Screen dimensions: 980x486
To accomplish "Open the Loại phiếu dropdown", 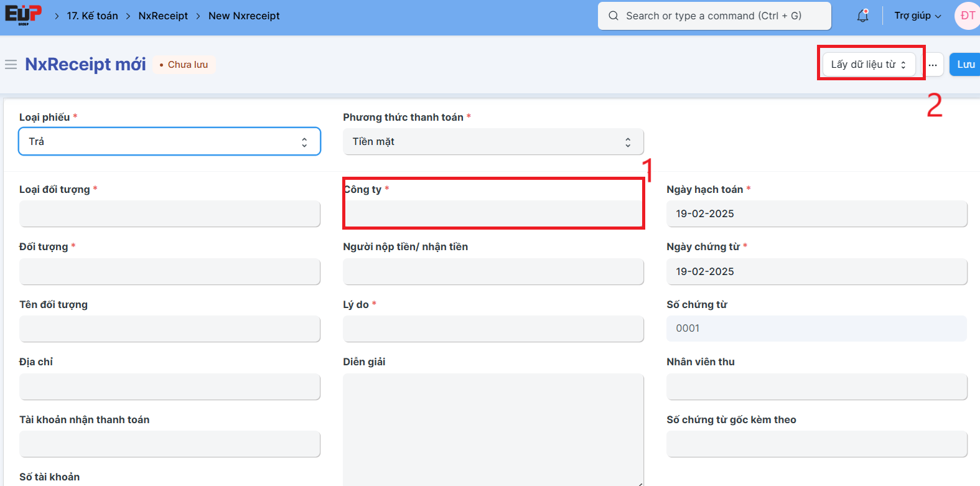I will 169,142.
